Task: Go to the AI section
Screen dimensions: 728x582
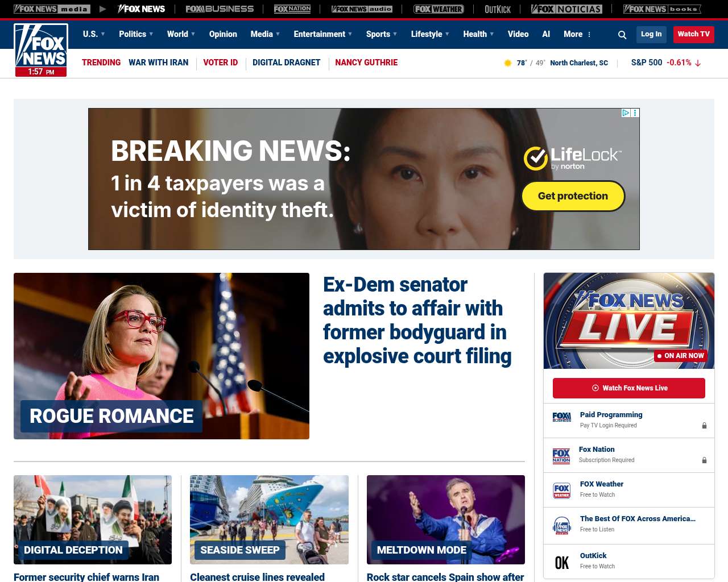Action: click(546, 34)
